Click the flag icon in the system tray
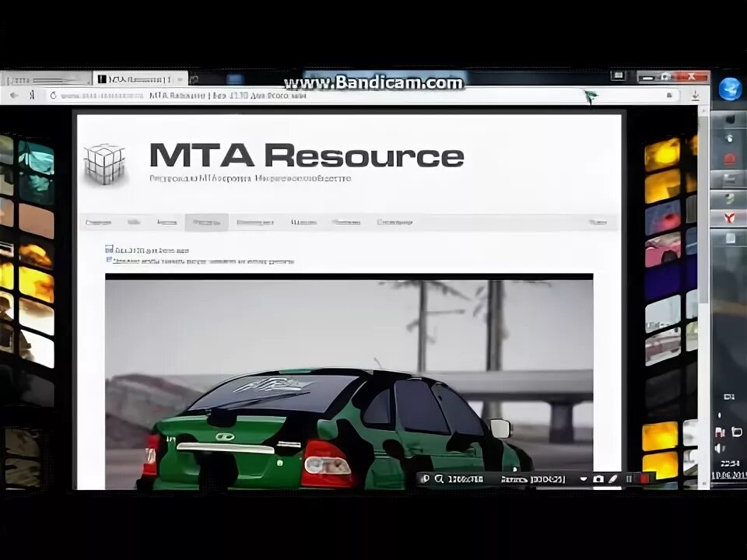 (720, 432)
